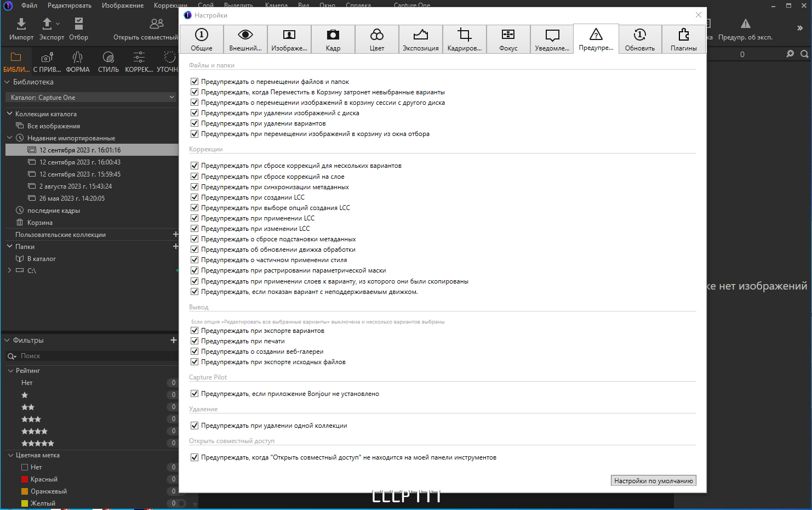812x510 pixels.
Task: Toggle warning when creating LCC
Action: pos(195,197)
